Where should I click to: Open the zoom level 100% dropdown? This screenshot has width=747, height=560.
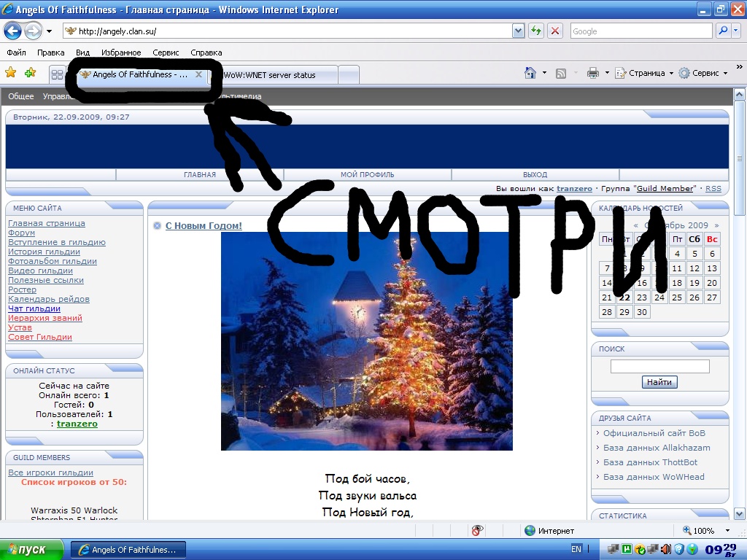[x=728, y=531]
